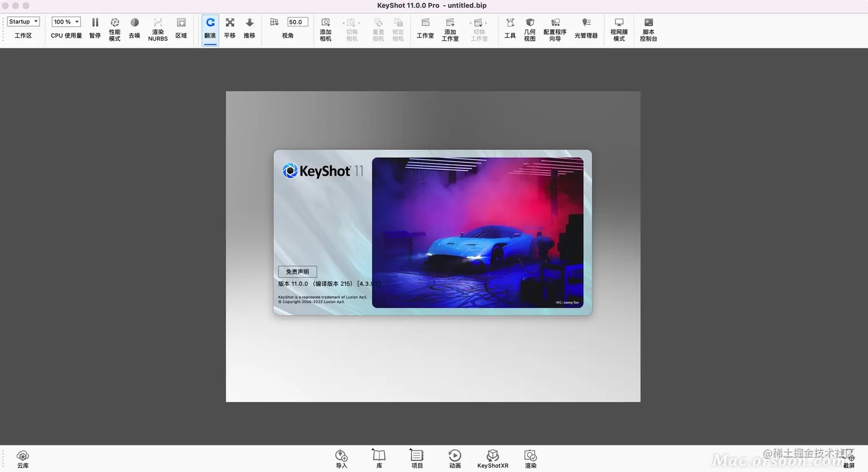Viewport: 868px width, 472px height.
Task: Open the cloud library (云库)
Action: (x=23, y=459)
